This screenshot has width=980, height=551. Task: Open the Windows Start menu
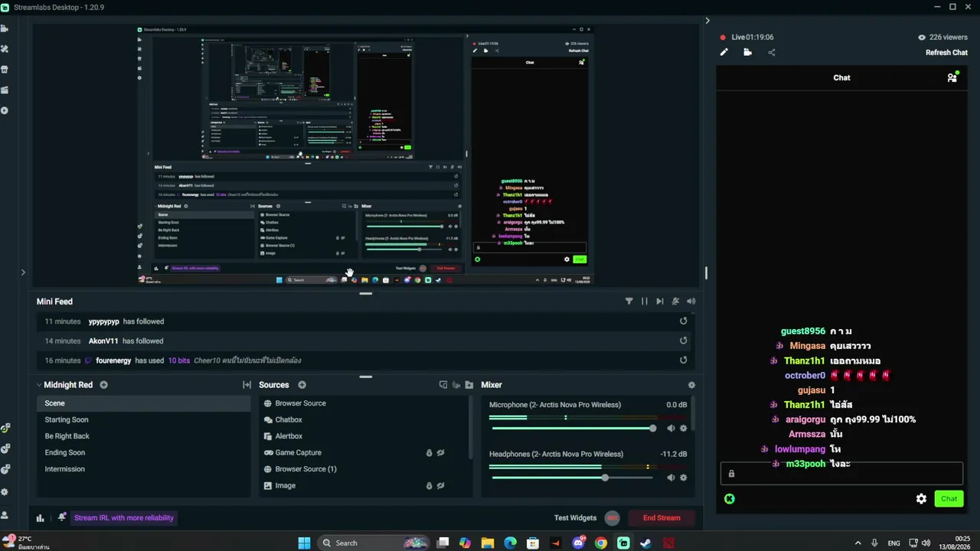click(304, 543)
